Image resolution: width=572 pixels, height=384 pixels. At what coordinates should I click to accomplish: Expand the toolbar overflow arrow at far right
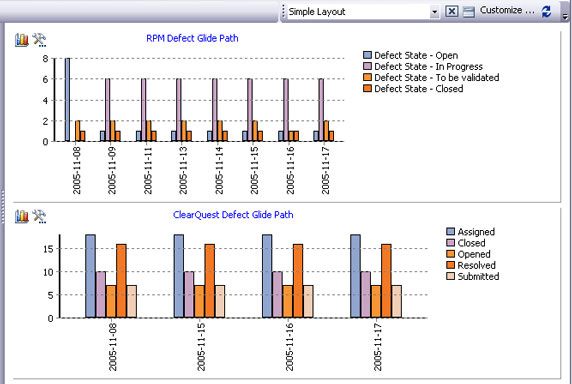tap(565, 16)
